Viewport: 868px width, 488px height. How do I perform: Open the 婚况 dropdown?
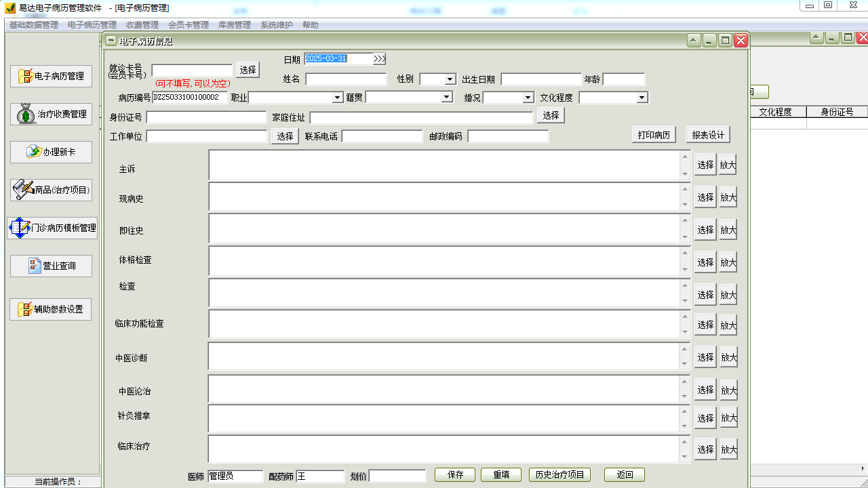pos(528,98)
